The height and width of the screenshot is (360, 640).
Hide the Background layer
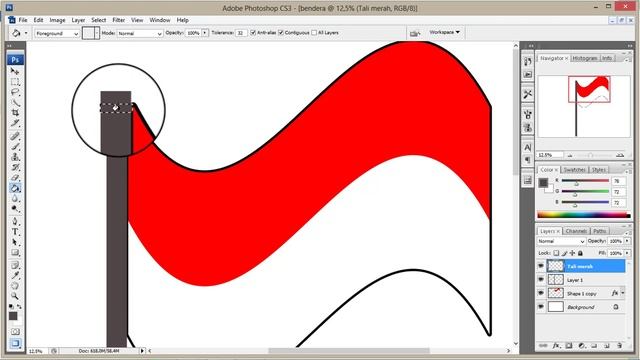tap(541, 307)
